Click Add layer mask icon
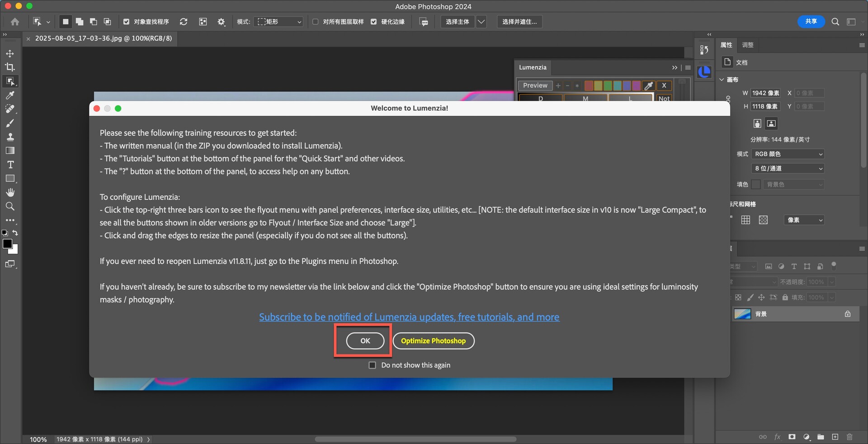Viewport: 868px width, 444px height. click(792, 437)
